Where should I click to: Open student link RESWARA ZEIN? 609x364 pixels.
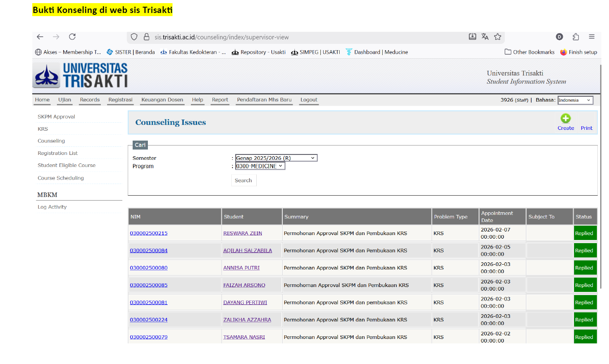pos(242,233)
